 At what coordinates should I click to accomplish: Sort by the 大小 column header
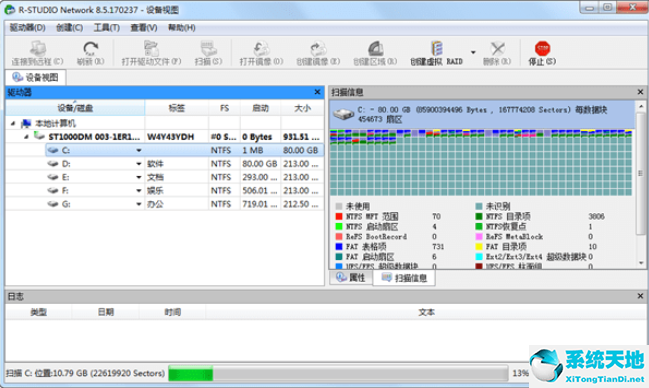pos(302,108)
